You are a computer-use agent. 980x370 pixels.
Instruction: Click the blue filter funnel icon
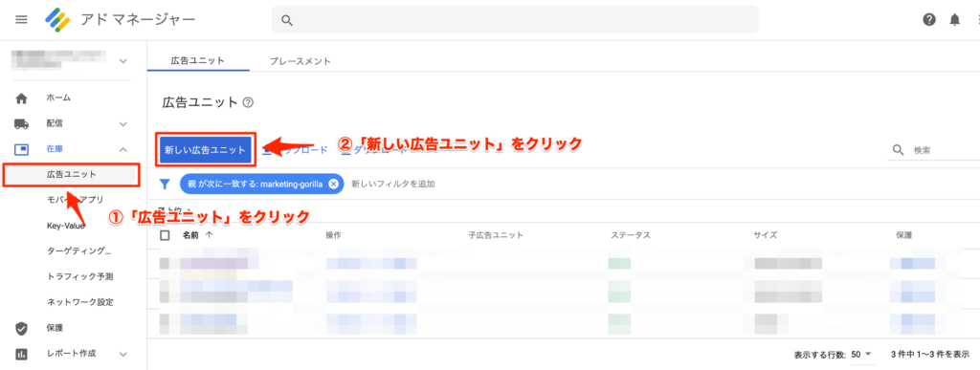[x=165, y=185]
